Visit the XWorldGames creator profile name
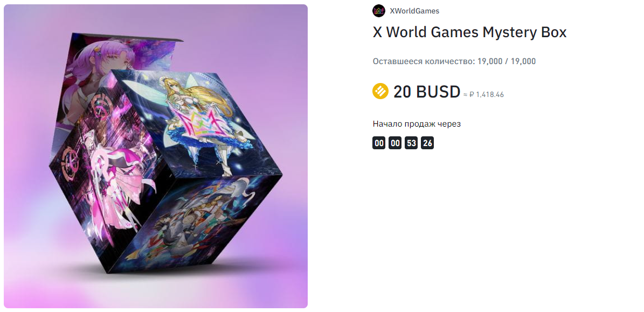644x312 pixels. (414, 11)
